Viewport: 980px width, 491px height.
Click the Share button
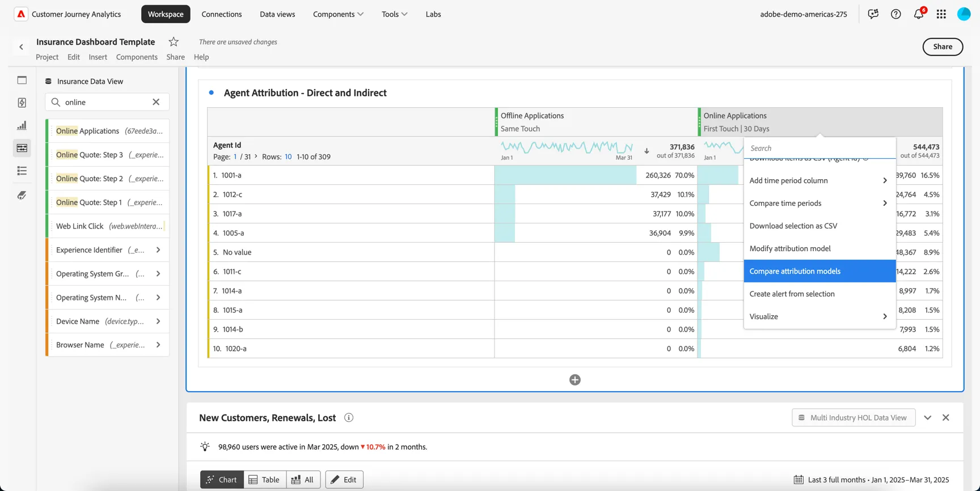click(x=943, y=46)
